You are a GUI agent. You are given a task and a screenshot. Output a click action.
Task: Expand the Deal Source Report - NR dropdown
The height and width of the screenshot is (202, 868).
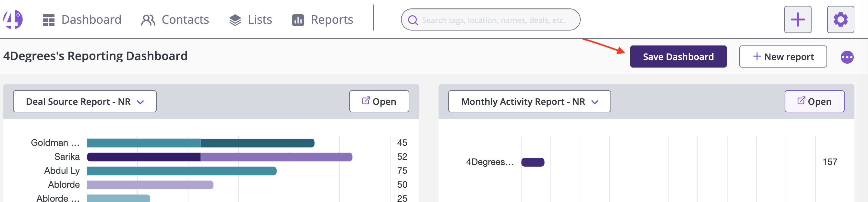tap(85, 102)
